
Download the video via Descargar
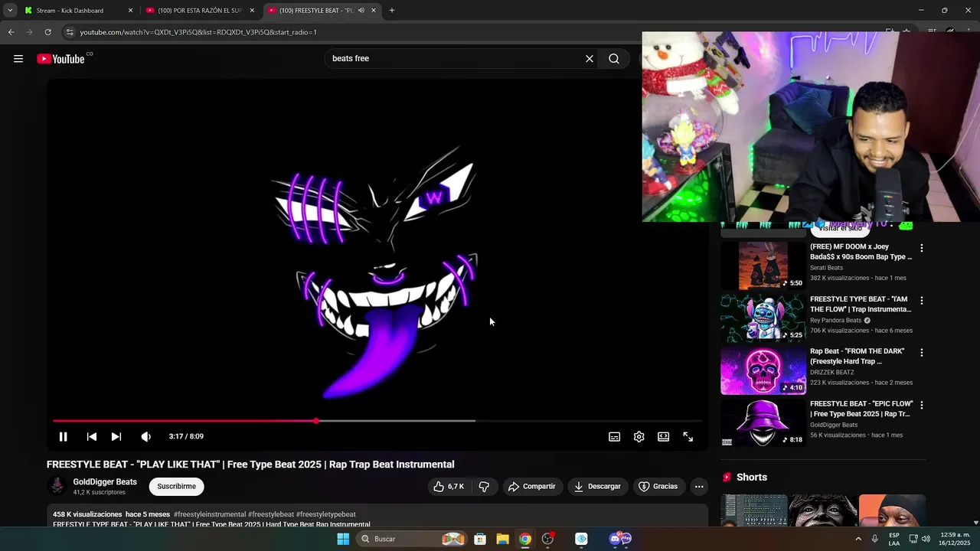[x=598, y=487]
